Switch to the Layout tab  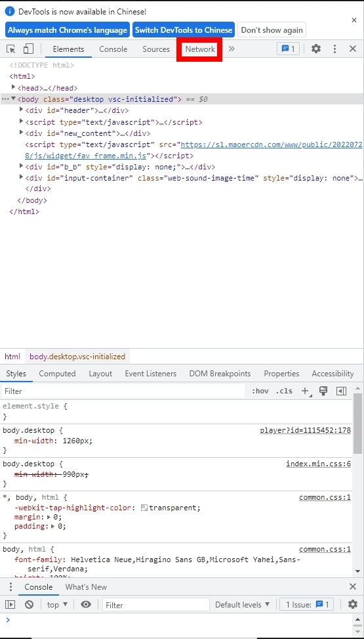[100, 374]
